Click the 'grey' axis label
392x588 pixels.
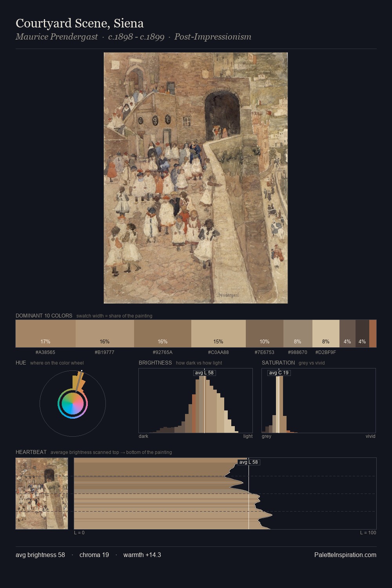[x=267, y=436]
